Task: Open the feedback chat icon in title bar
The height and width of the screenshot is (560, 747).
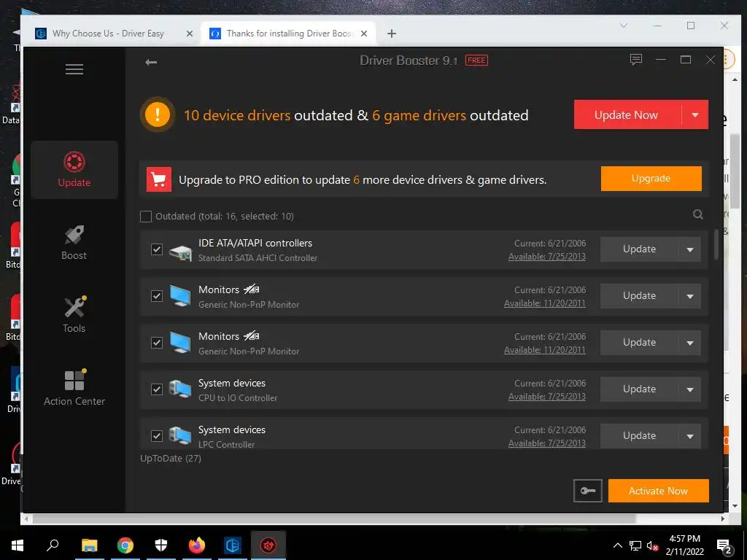Action: coord(636,60)
